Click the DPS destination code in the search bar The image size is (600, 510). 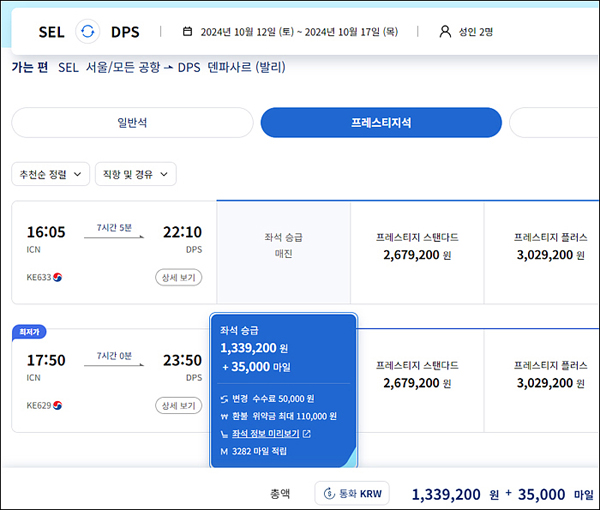click(125, 32)
